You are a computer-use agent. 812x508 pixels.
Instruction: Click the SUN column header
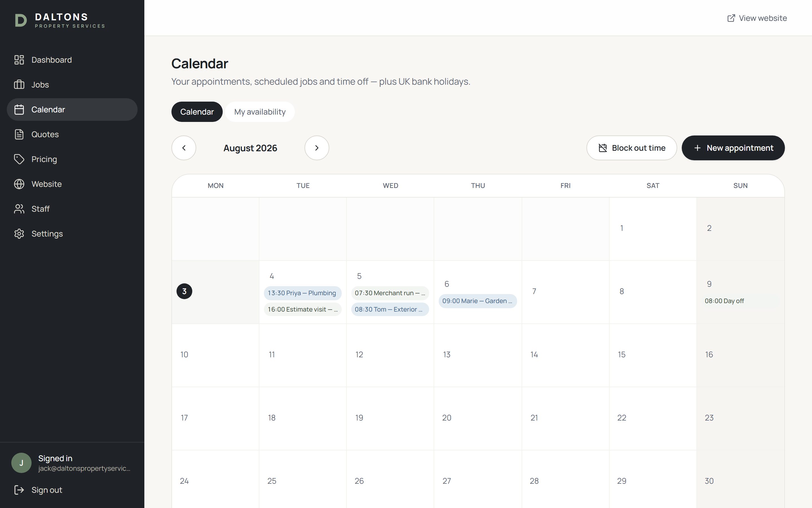(x=740, y=185)
